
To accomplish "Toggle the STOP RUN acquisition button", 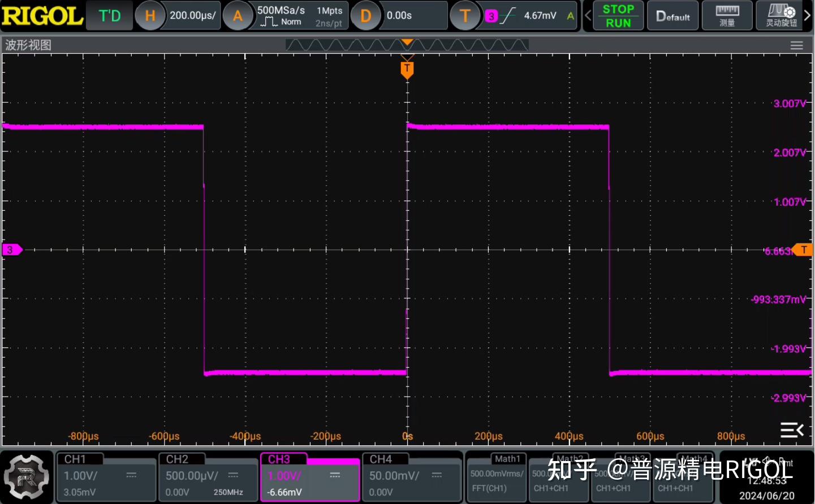I will (x=618, y=16).
